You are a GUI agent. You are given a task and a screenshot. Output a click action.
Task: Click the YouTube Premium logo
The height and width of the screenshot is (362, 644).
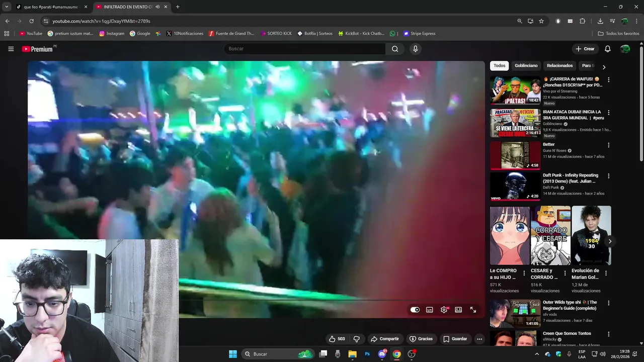coord(38,49)
